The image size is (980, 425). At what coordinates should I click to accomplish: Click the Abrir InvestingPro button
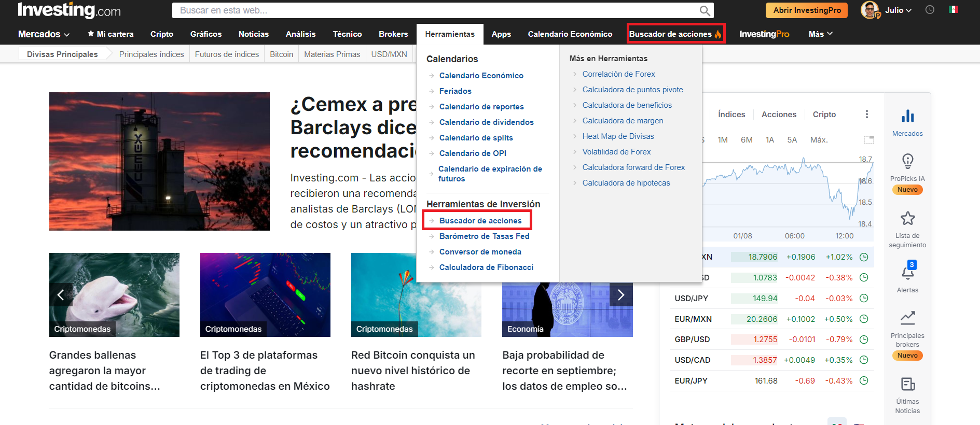pyautogui.click(x=807, y=10)
